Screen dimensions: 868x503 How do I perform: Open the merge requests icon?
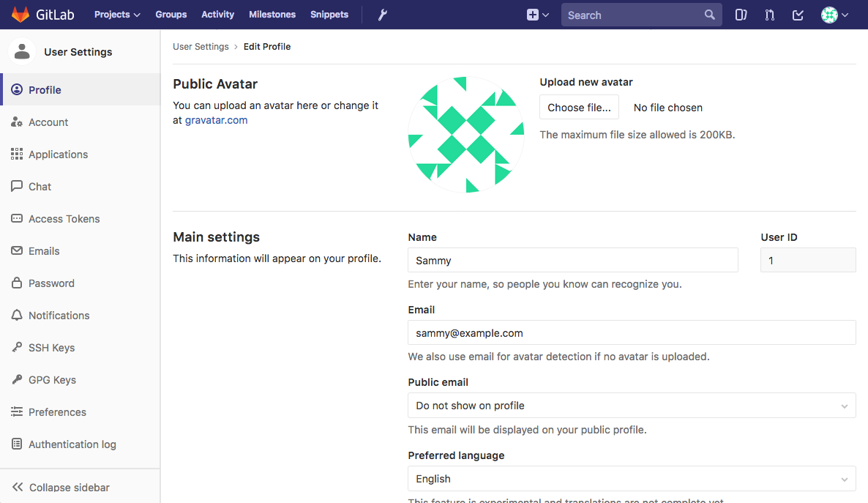(x=769, y=14)
